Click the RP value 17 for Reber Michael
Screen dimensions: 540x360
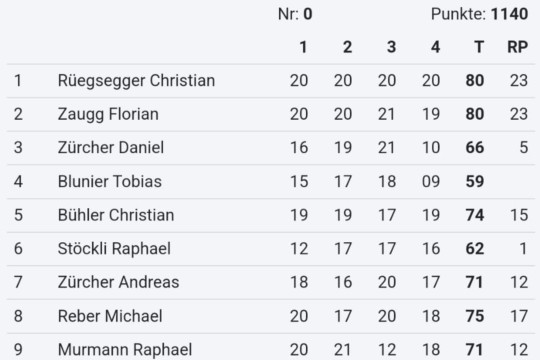coord(519,316)
